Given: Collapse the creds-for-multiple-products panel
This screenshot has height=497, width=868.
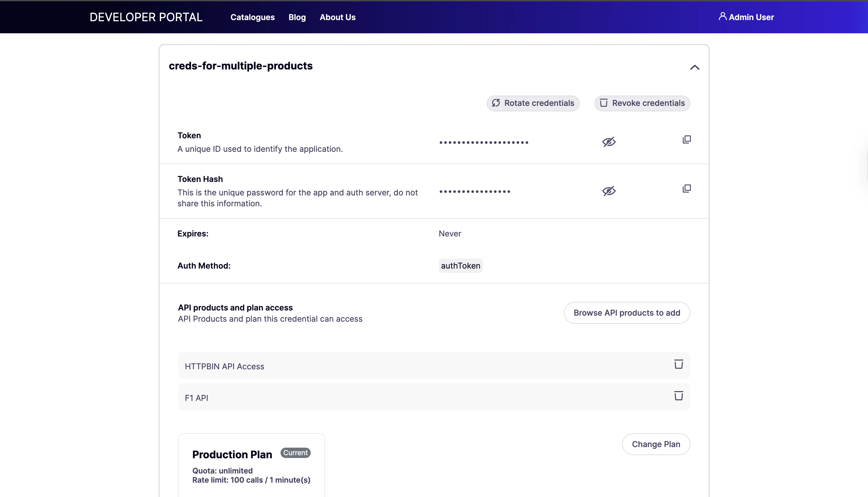Looking at the screenshot, I should (695, 67).
